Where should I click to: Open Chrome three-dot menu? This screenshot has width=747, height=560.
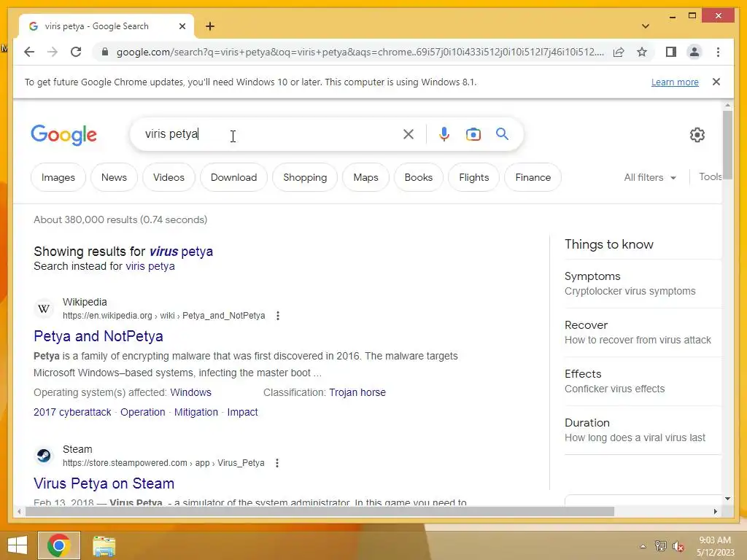point(718,52)
